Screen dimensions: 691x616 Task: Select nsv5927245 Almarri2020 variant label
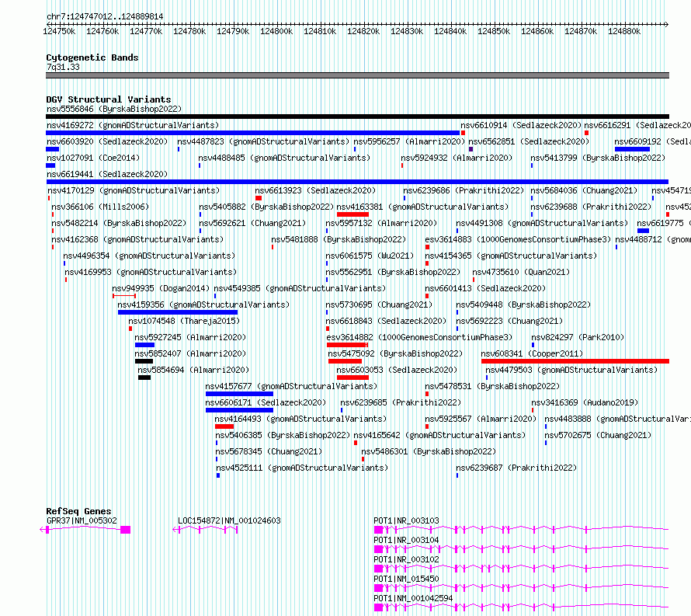tap(190, 337)
